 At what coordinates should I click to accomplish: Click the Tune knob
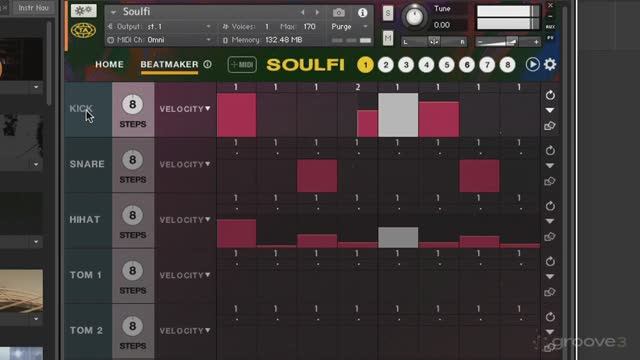[414, 17]
